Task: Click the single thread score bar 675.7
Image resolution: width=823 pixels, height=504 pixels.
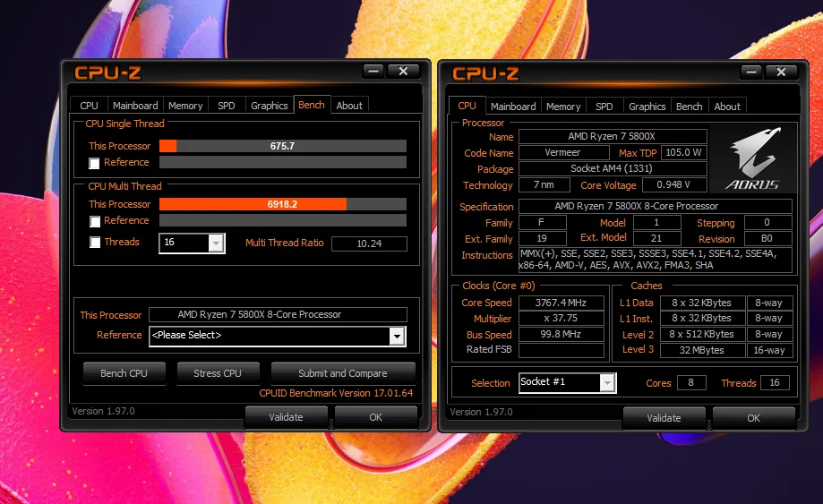Action: pyautogui.click(x=283, y=146)
